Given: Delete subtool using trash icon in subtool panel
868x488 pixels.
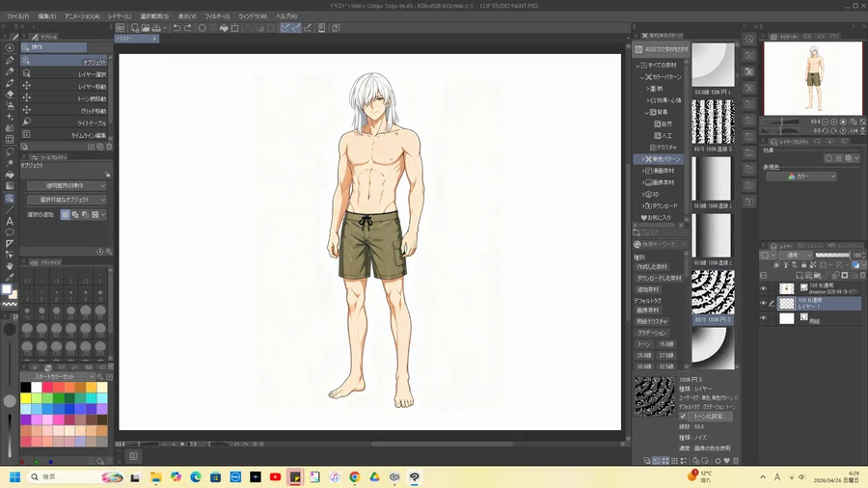Looking at the screenshot, I should pyautogui.click(x=109, y=147).
